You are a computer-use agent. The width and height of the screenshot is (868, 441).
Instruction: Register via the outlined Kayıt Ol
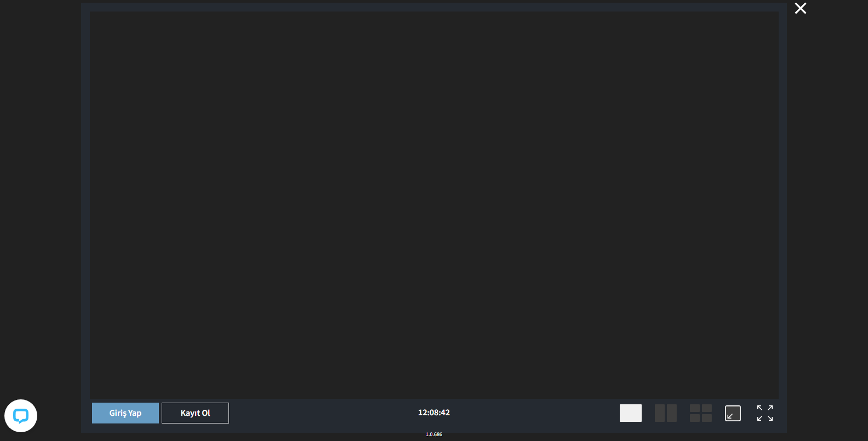pyautogui.click(x=195, y=413)
